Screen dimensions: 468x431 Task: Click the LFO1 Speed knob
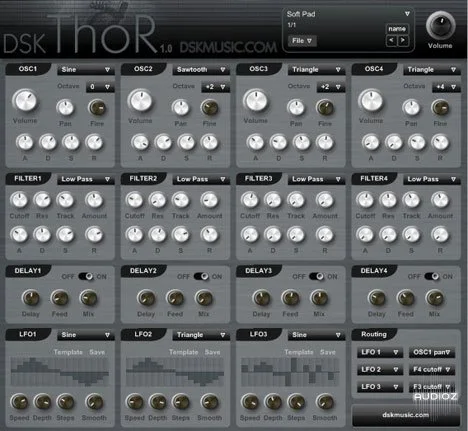tap(19, 402)
